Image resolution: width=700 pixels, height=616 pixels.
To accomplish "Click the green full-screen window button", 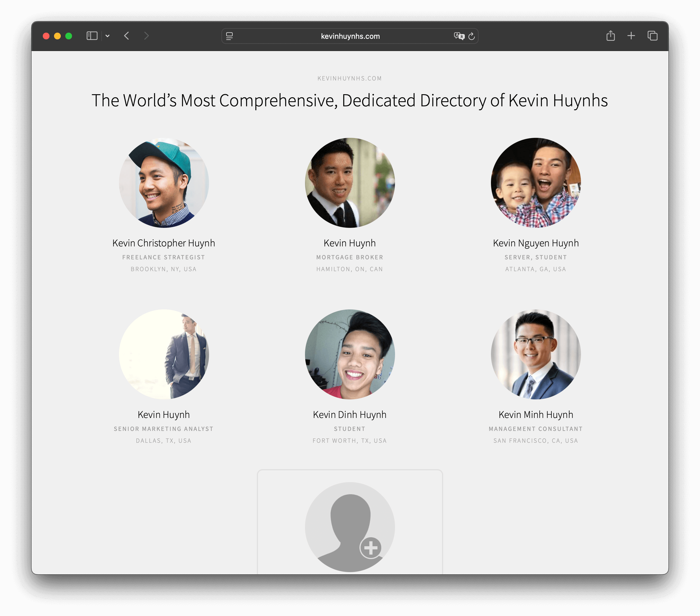I will coord(69,36).
